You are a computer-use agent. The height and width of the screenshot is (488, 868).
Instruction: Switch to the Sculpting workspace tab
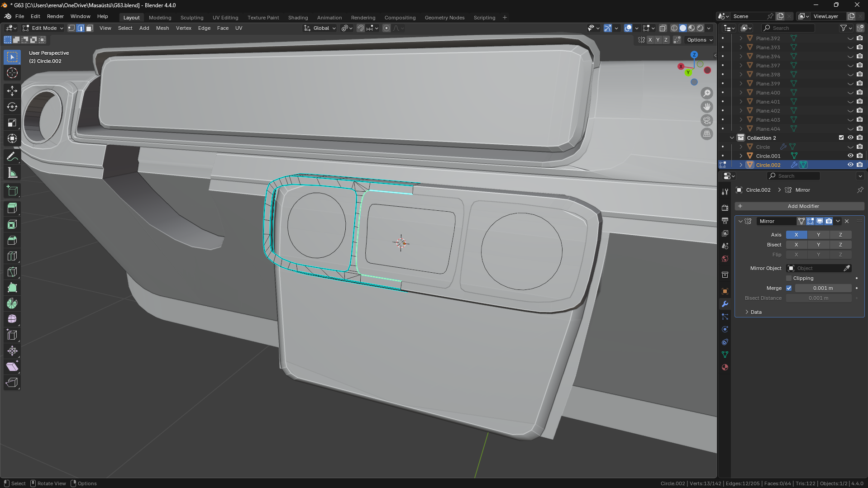[x=192, y=18]
